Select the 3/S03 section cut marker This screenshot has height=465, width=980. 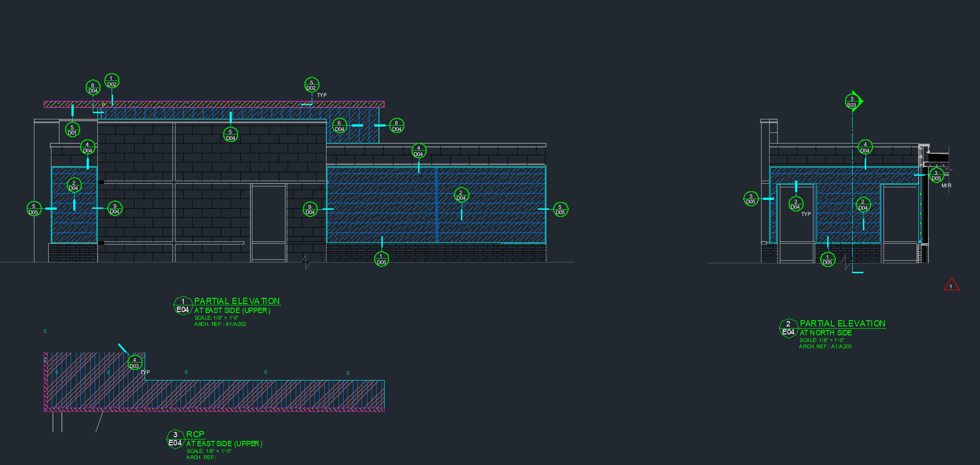coord(853,102)
